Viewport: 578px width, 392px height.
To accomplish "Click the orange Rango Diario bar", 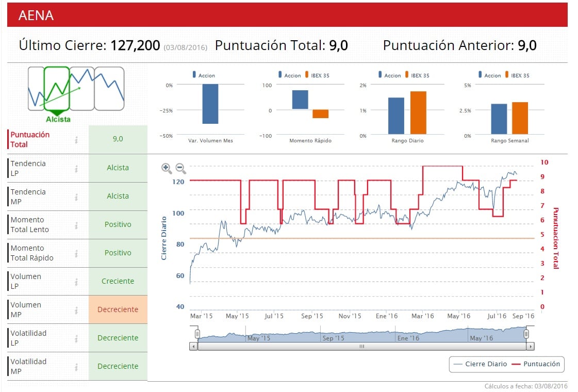I will pyautogui.click(x=418, y=112).
